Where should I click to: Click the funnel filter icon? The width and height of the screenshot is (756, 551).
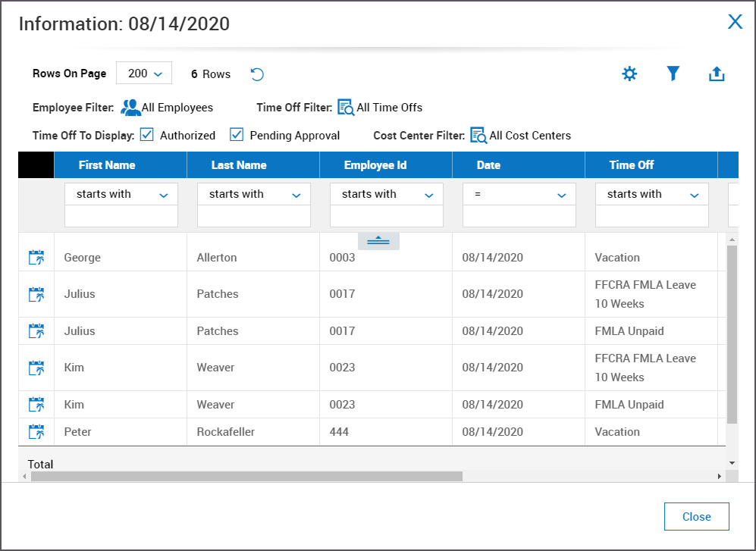click(x=673, y=74)
